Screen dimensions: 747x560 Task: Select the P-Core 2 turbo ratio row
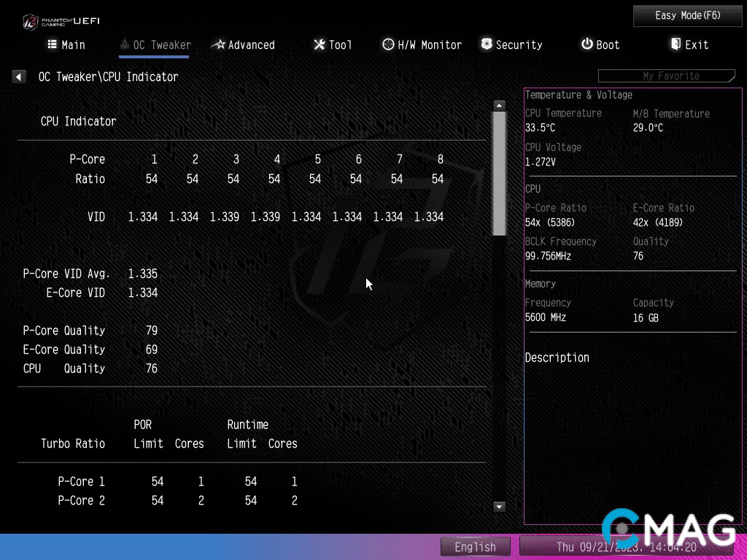177,500
